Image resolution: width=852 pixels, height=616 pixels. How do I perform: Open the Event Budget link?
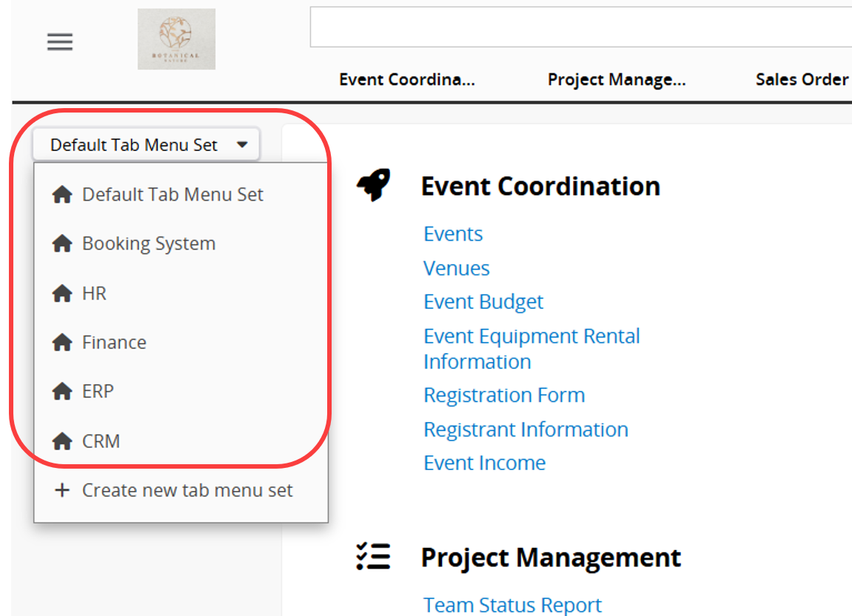click(483, 302)
